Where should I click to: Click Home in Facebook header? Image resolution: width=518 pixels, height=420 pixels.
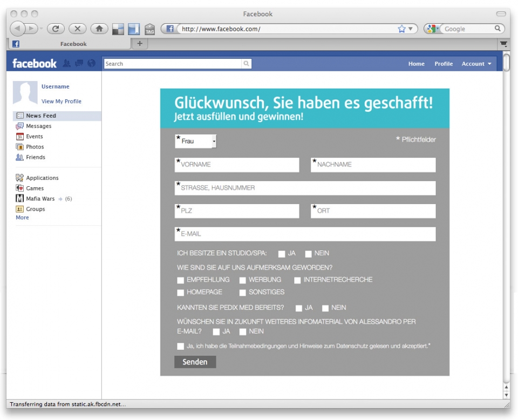point(416,64)
